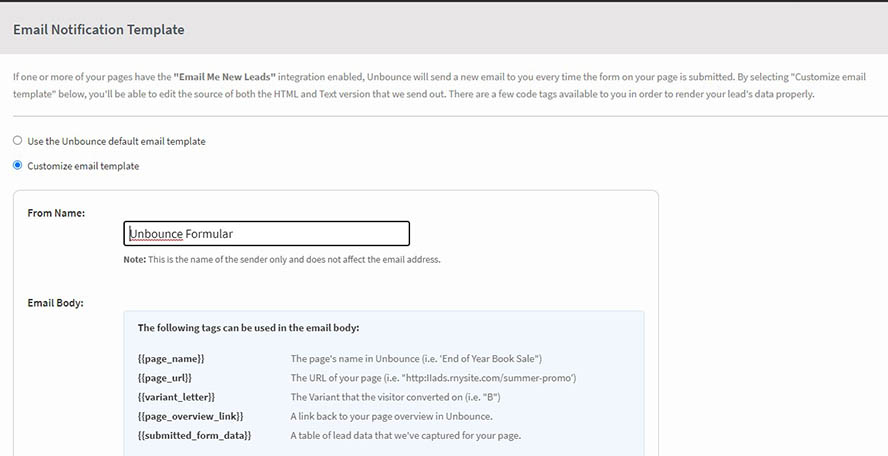Click the {{page_overview_link}} tag
This screenshot has height=456, width=888.
tap(190, 416)
